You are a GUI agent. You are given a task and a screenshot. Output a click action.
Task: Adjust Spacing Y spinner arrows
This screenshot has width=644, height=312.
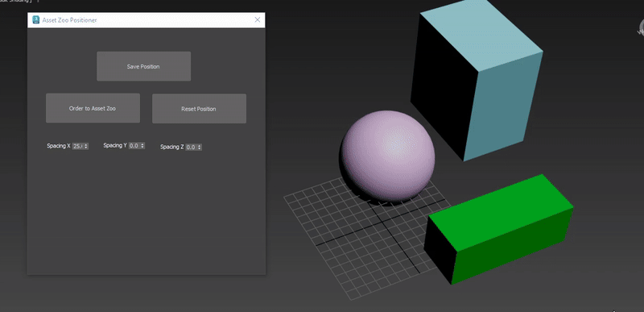(143, 145)
